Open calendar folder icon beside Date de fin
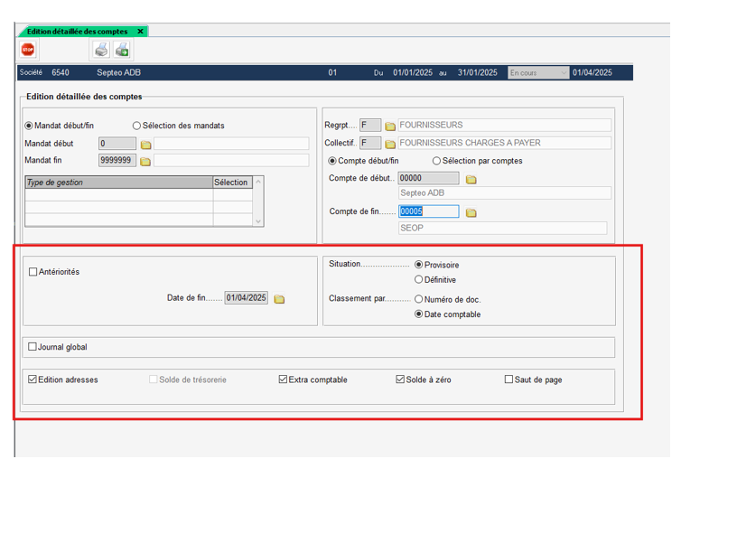Image resolution: width=756 pixels, height=534 pixels. (x=279, y=299)
